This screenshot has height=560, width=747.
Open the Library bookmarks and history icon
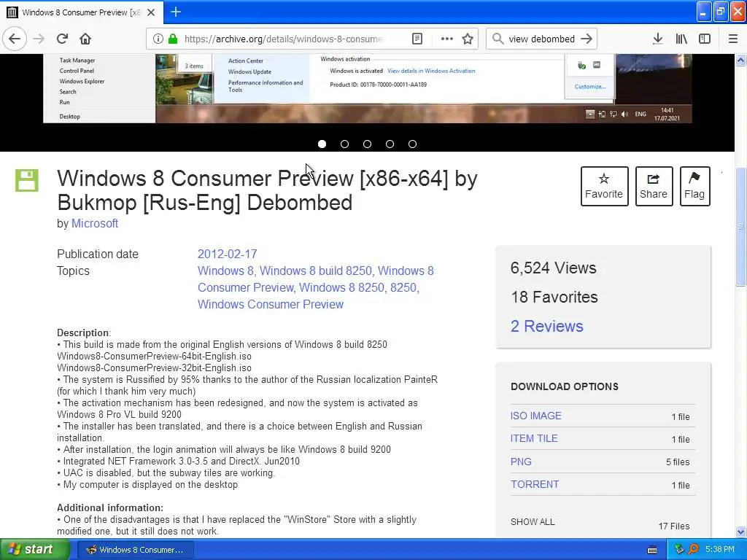[x=681, y=39]
